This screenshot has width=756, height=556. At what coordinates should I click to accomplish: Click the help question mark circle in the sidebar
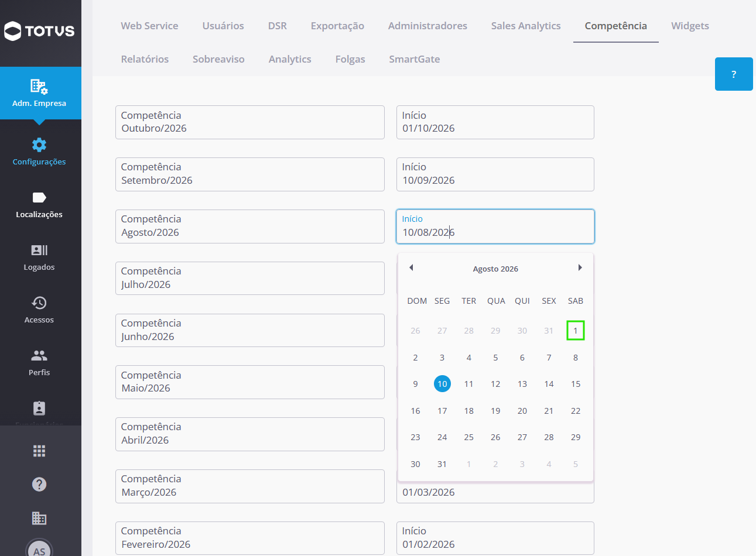tap(39, 484)
